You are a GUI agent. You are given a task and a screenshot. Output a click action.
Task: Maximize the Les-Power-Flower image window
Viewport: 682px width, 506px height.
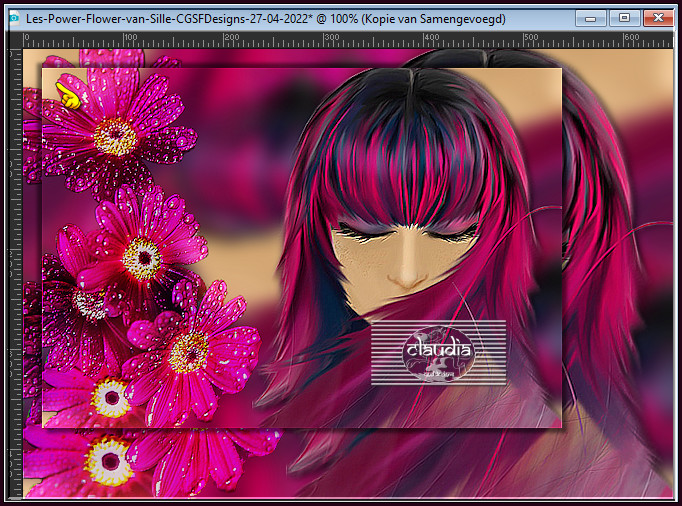pyautogui.click(x=625, y=18)
